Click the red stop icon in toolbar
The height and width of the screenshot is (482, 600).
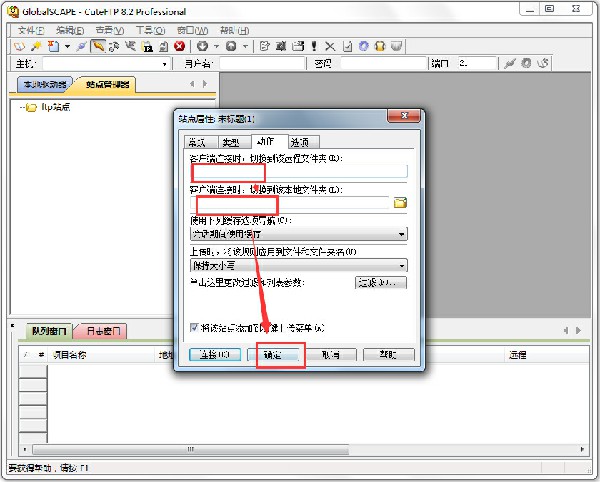(x=179, y=46)
